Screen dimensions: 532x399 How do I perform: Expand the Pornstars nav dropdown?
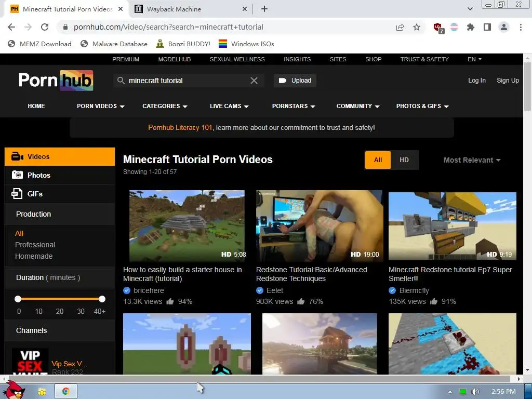[294, 106]
